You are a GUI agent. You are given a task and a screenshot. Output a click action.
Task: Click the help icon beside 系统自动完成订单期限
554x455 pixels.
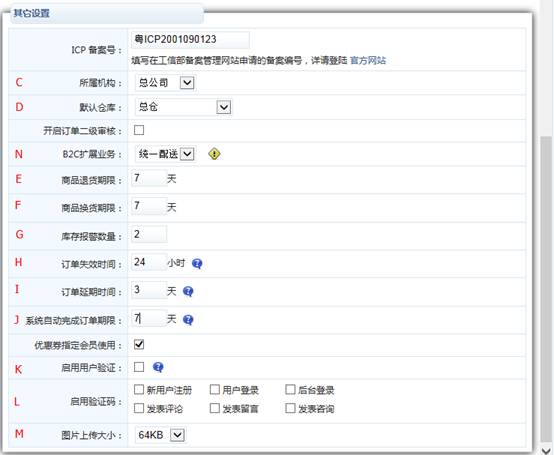(x=188, y=320)
